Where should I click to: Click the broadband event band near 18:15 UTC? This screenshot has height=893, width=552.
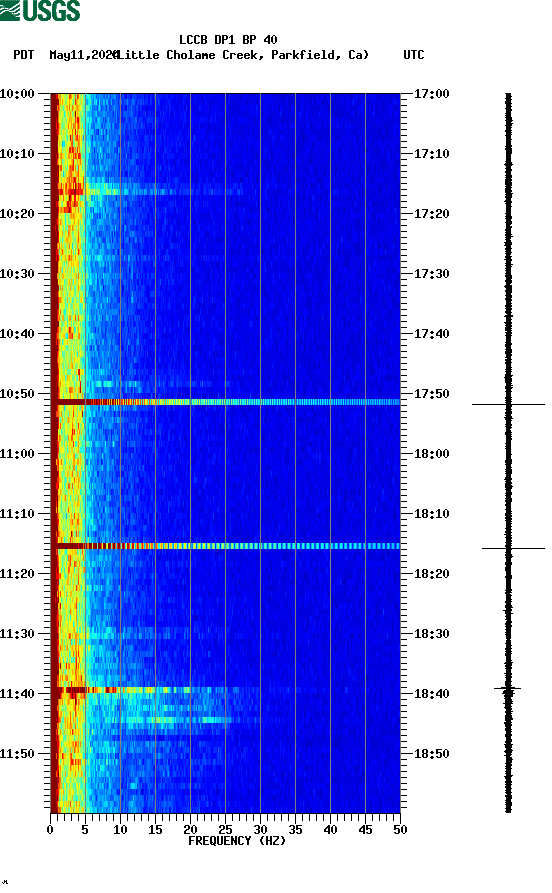click(226, 546)
